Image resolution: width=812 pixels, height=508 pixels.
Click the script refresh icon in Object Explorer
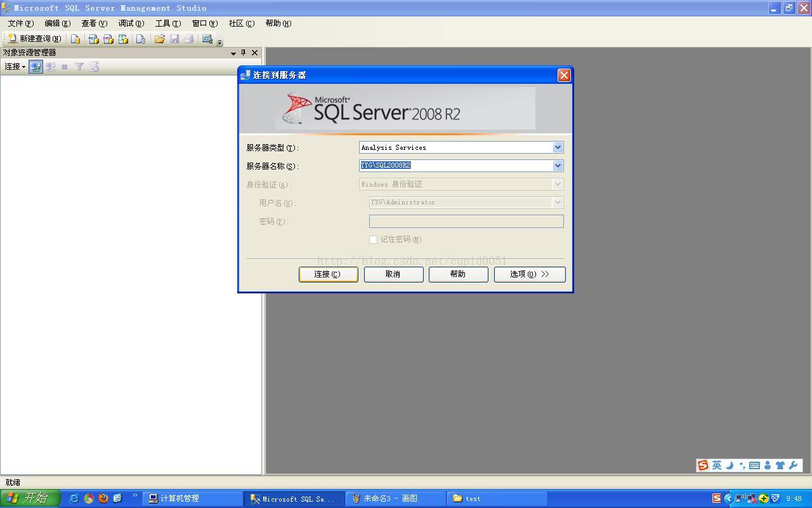[94, 67]
